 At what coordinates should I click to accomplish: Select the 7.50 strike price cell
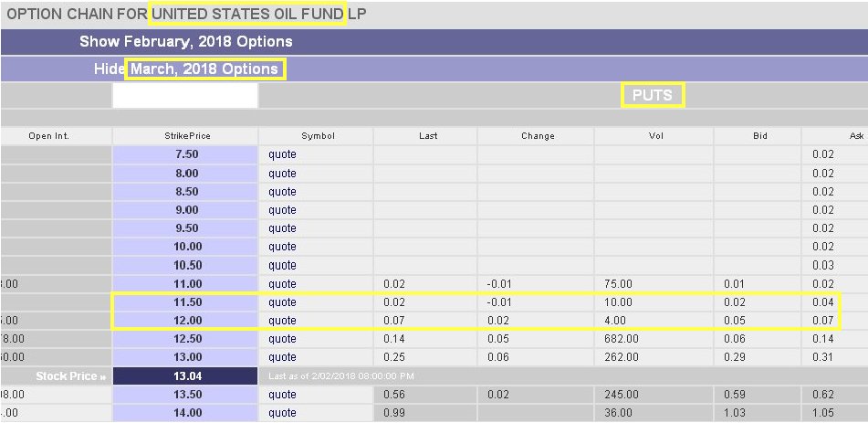[185, 154]
